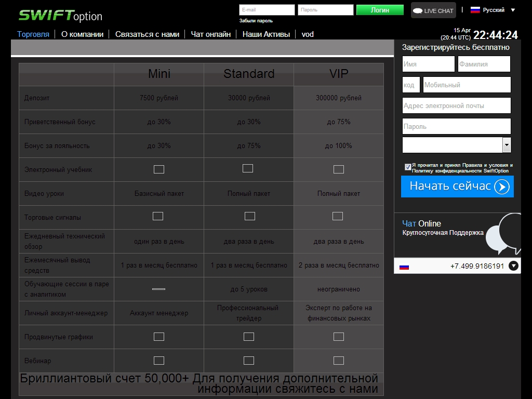The height and width of the screenshot is (399, 532).
Task: Open Live Chat speech bubble button
Action: [x=433, y=10]
